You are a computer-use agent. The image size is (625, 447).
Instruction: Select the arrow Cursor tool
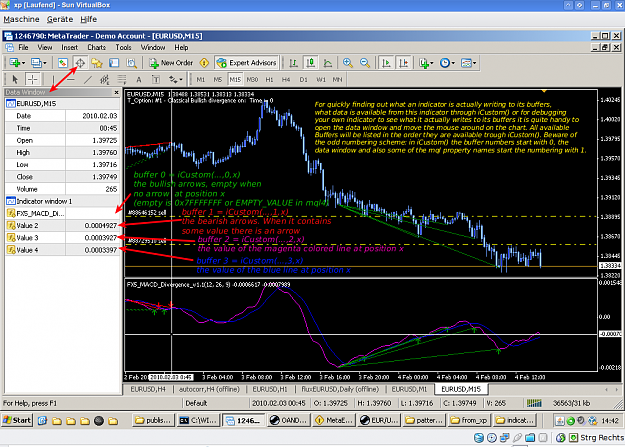[x=15, y=80]
